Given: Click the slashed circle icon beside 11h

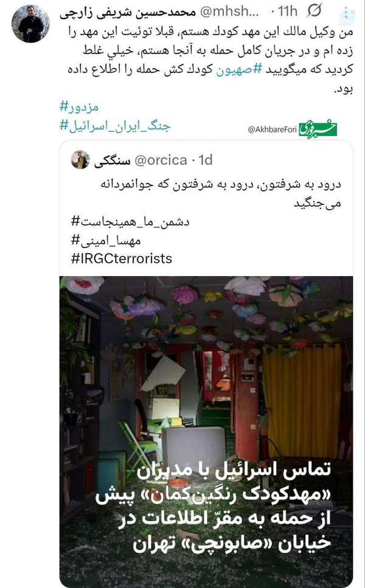Looking at the screenshot, I should (313, 12).
